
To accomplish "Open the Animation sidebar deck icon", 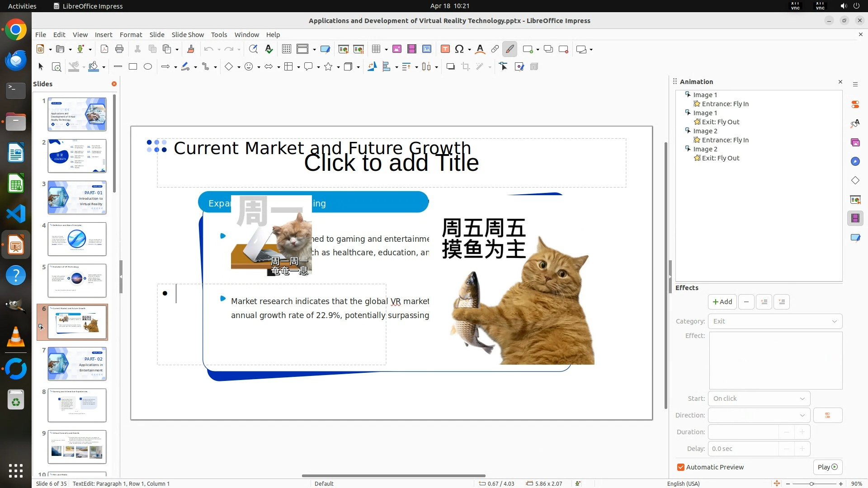I will point(855,218).
